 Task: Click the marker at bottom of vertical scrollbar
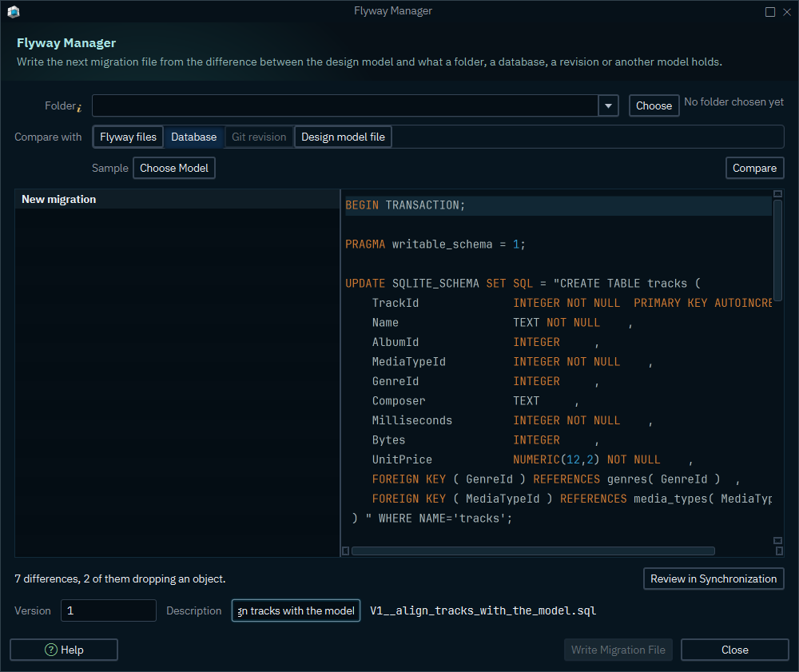click(777, 540)
